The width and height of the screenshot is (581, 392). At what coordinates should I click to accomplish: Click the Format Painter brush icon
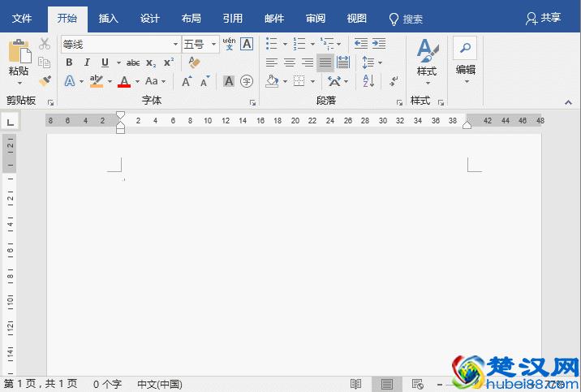pyautogui.click(x=45, y=81)
